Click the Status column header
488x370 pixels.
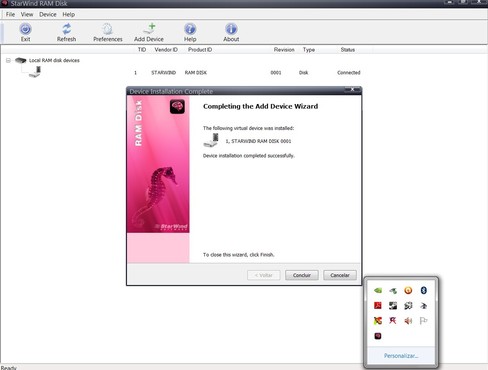point(348,50)
